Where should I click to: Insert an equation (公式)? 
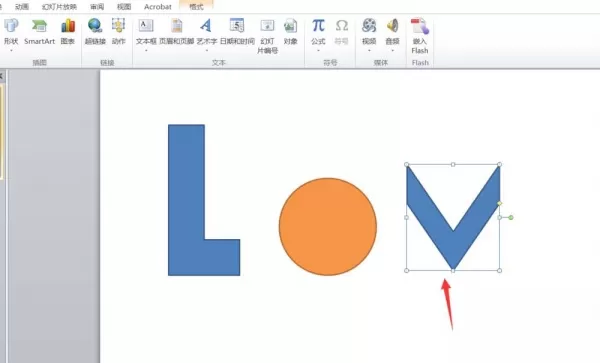[x=318, y=32]
